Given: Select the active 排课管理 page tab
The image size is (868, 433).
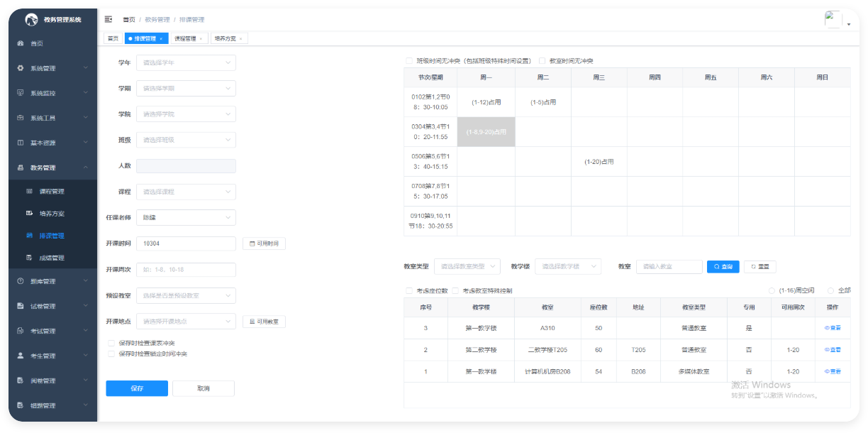Looking at the screenshot, I should tap(145, 38).
